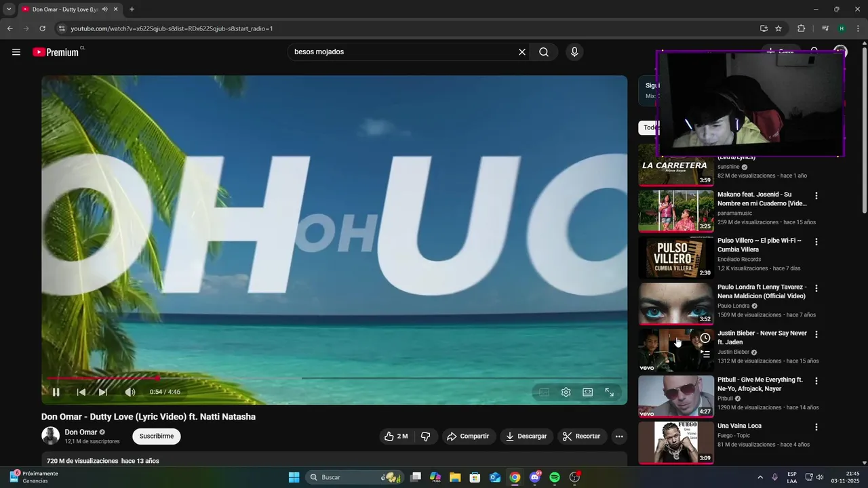The height and width of the screenshot is (488, 868).
Task: Bookmark this page with star icon
Action: pyautogui.click(x=778, y=28)
